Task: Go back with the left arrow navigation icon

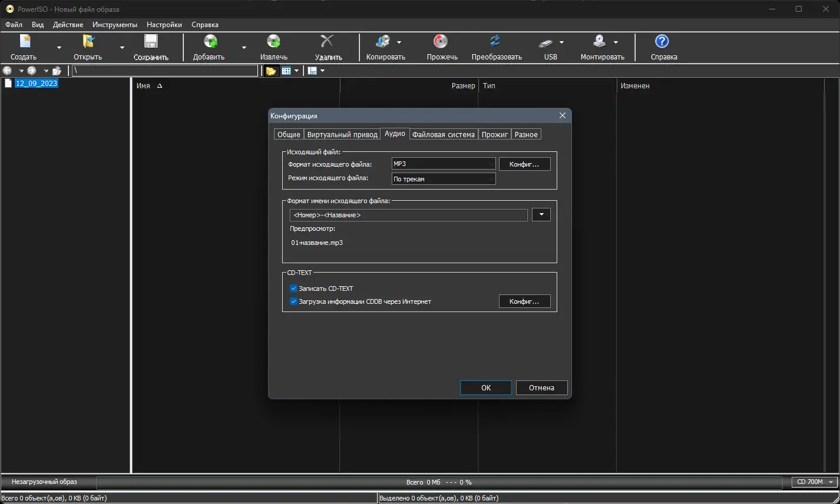Action: tap(8, 71)
